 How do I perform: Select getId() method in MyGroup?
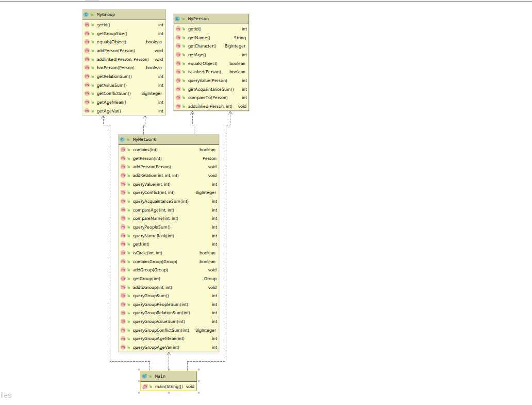(x=124, y=25)
